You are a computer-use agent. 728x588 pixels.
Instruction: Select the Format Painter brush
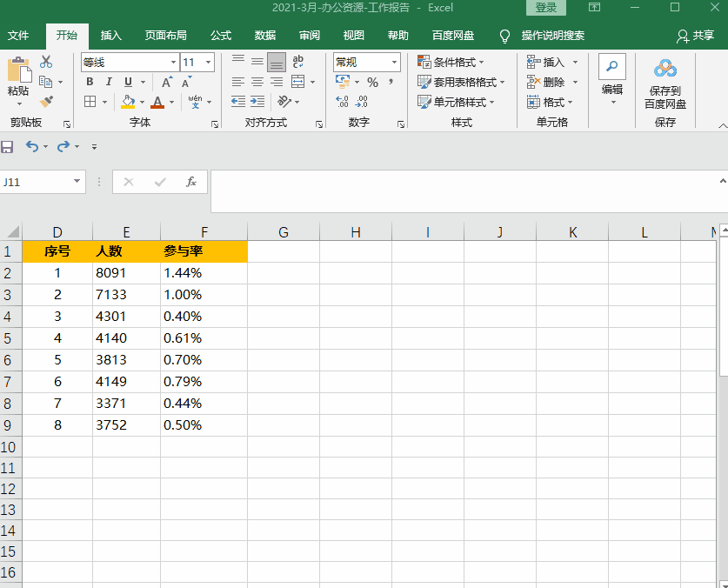pos(46,102)
